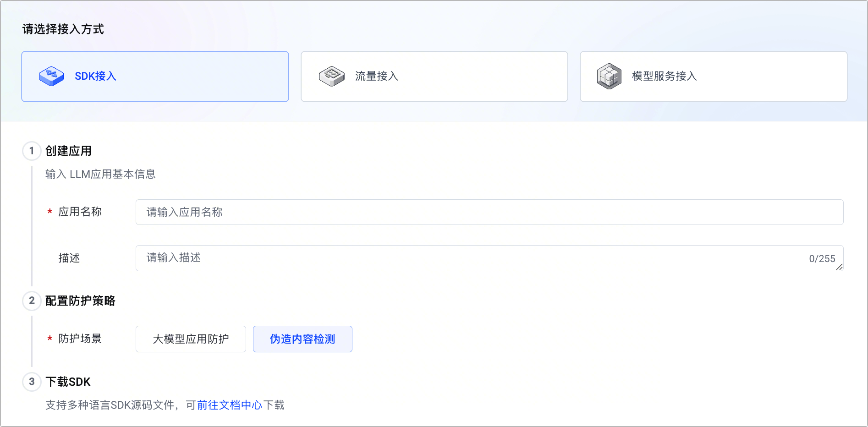Click the 防护场景 field label
Screen dimensions: 868x427
pyautogui.click(x=80, y=339)
